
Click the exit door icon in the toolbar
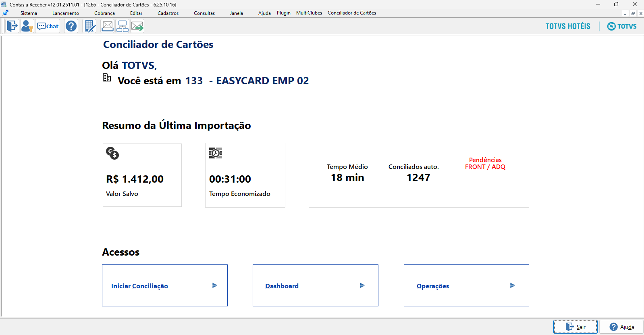click(x=12, y=26)
